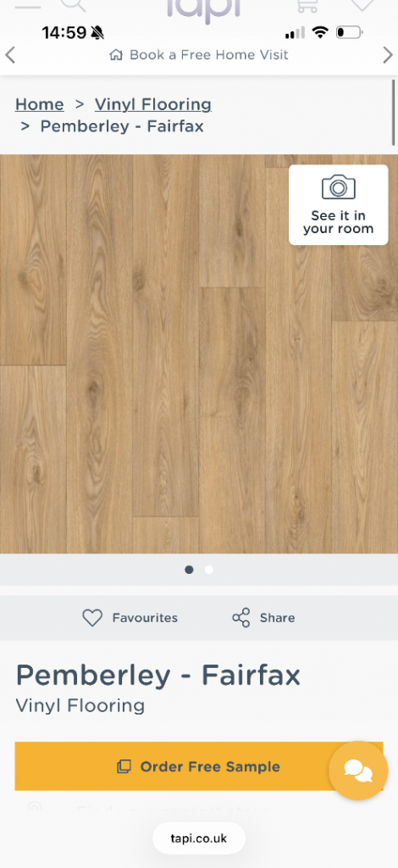Open the live chat bubble icon
Viewport: 398px width, 868px height.
pyautogui.click(x=358, y=770)
